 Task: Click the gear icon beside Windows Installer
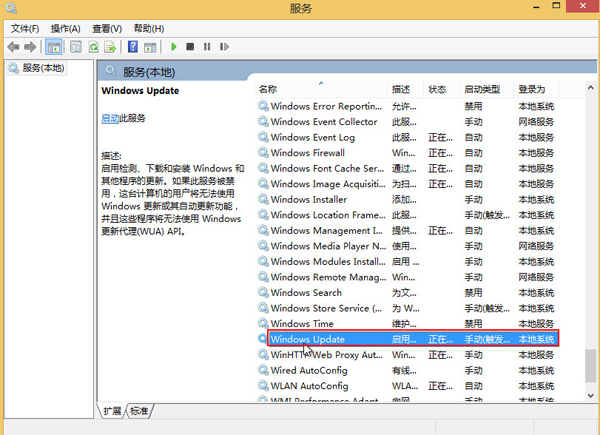pos(263,199)
